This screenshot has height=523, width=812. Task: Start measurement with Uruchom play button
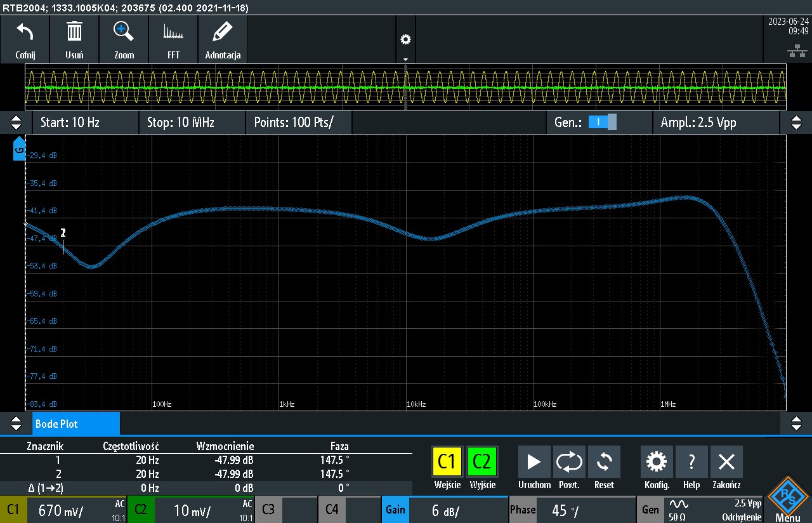534,461
